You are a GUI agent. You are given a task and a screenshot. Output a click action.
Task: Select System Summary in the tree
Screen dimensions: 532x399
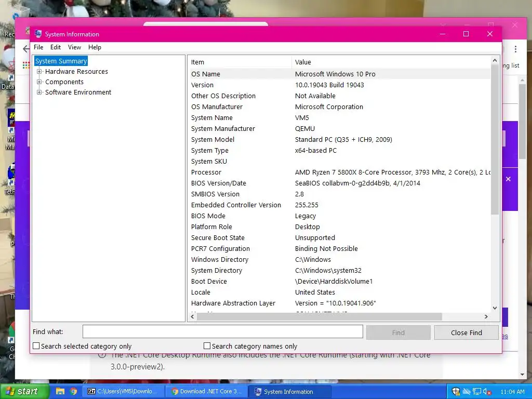[61, 61]
